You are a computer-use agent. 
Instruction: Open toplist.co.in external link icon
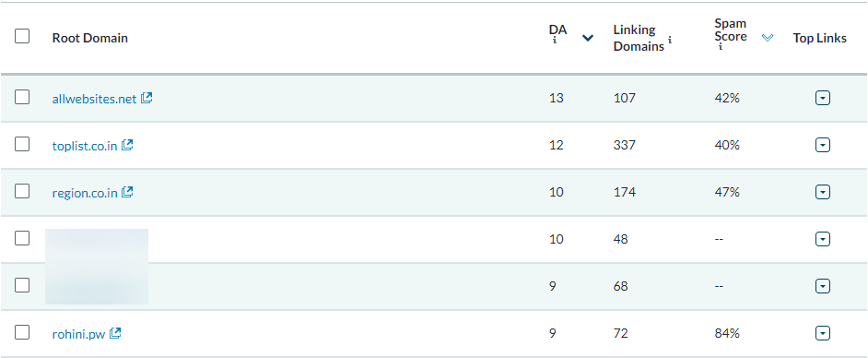(127, 145)
